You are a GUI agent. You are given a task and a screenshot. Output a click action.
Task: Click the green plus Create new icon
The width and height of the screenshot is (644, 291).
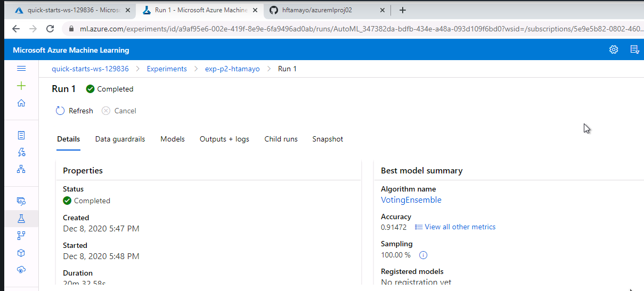21,86
